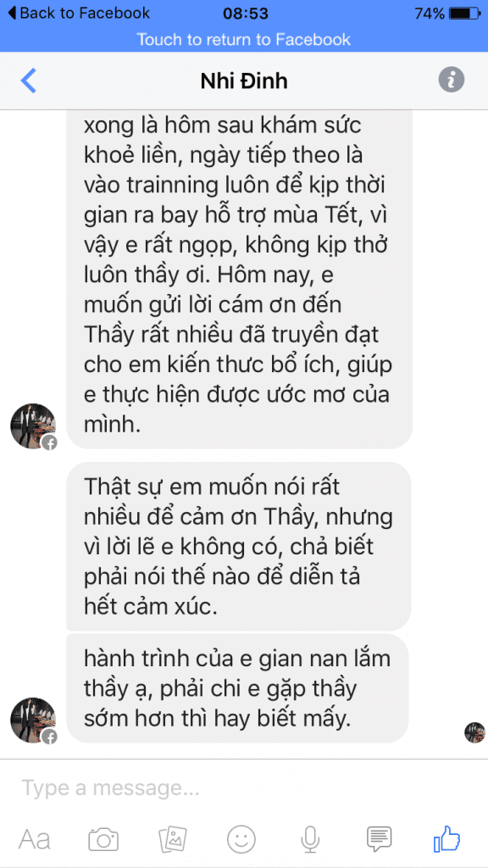Open the quick replies chat icon
This screenshot has width=488, height=868.
pyautogui.click(x=379, y=839)
